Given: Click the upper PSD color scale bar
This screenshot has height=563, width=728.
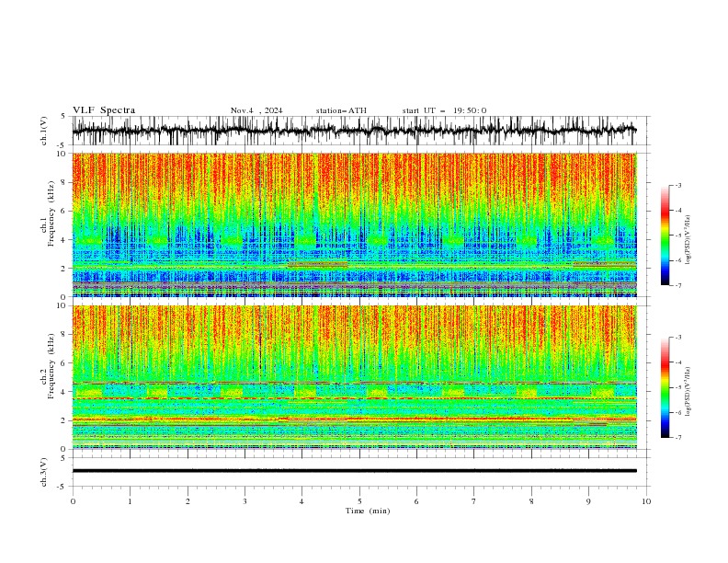Looking at the screenshot, I should (x=665, y=236).
